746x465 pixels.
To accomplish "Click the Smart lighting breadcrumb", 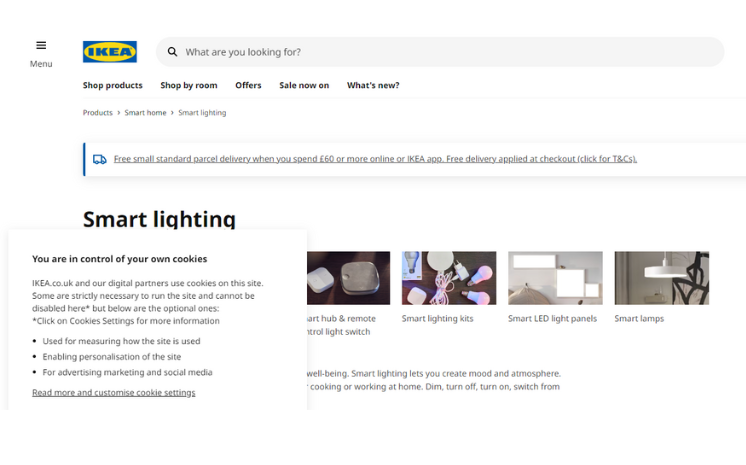I will pos(202,113).
